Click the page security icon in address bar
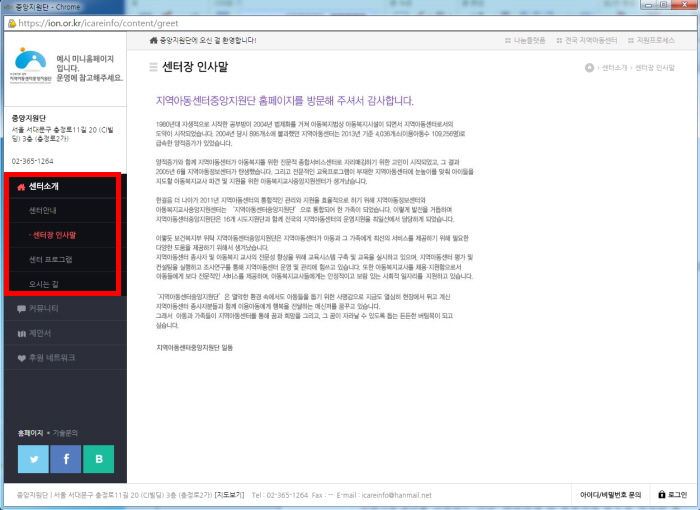 click(12, 23)
